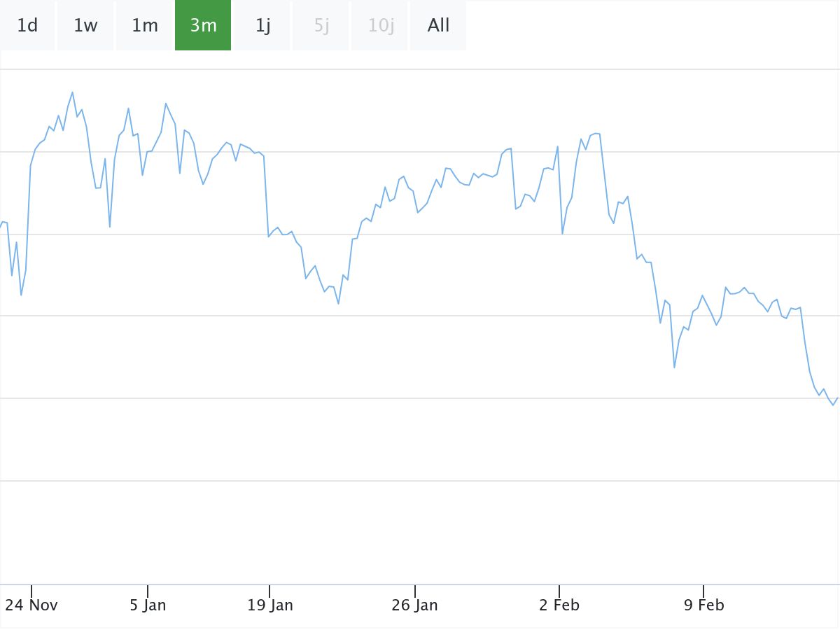The image size is (840, 630).
Task: Click the 26 Jan axis label
Action: pos(414,605)
